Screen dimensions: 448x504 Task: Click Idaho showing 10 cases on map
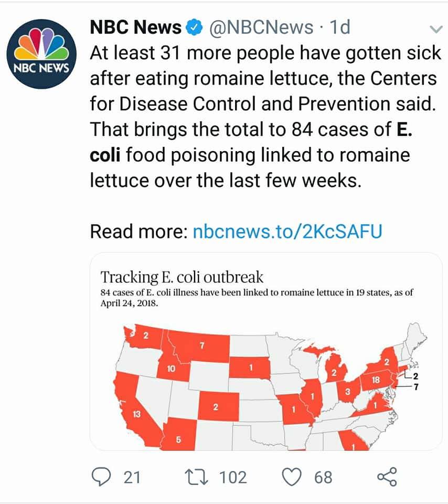(x=170, y=369)
